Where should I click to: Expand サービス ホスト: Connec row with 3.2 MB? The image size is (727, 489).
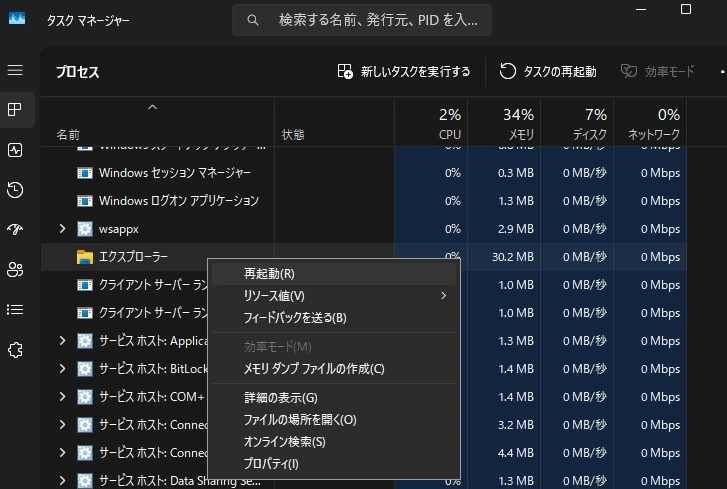[62, 425]
